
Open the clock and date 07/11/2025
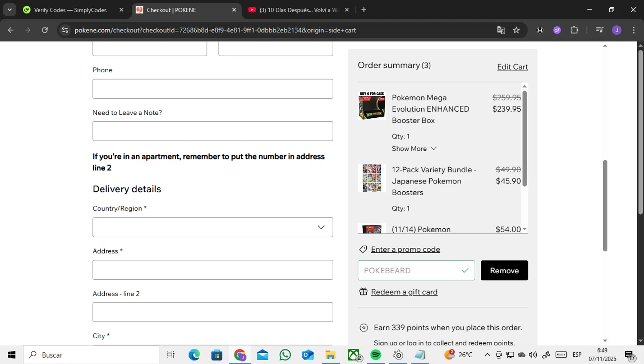[602, 355]
